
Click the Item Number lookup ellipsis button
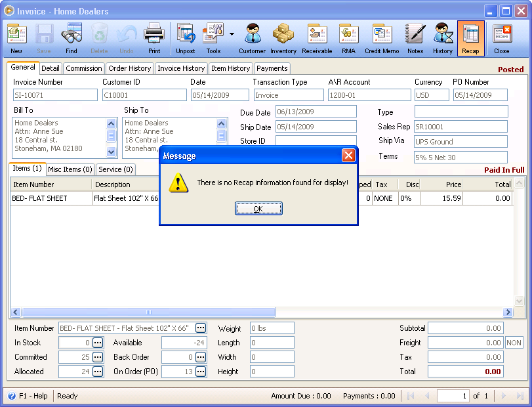pyautogui.click(x=201, y=328)
